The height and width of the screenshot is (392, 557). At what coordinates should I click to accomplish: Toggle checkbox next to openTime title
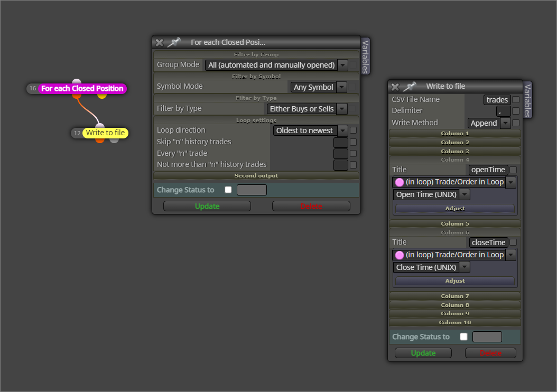513,170
